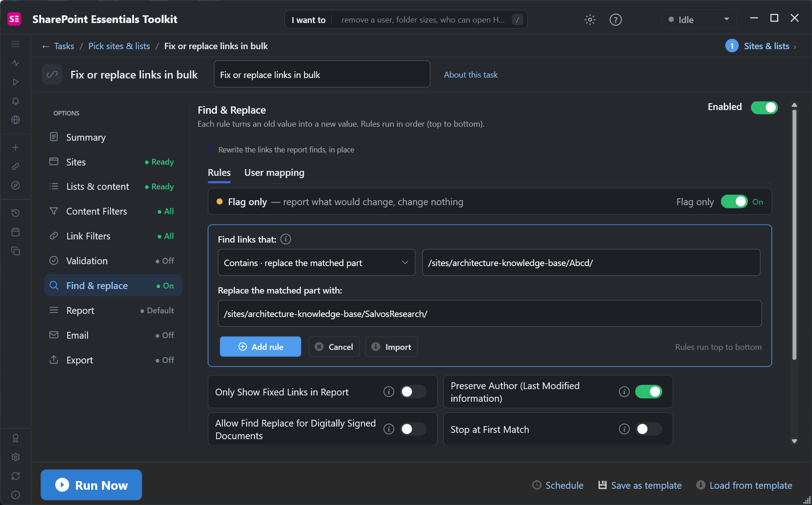
Task: Enable Allow Find Replace for Digitally Signed Documents
Action: [413, 429]
